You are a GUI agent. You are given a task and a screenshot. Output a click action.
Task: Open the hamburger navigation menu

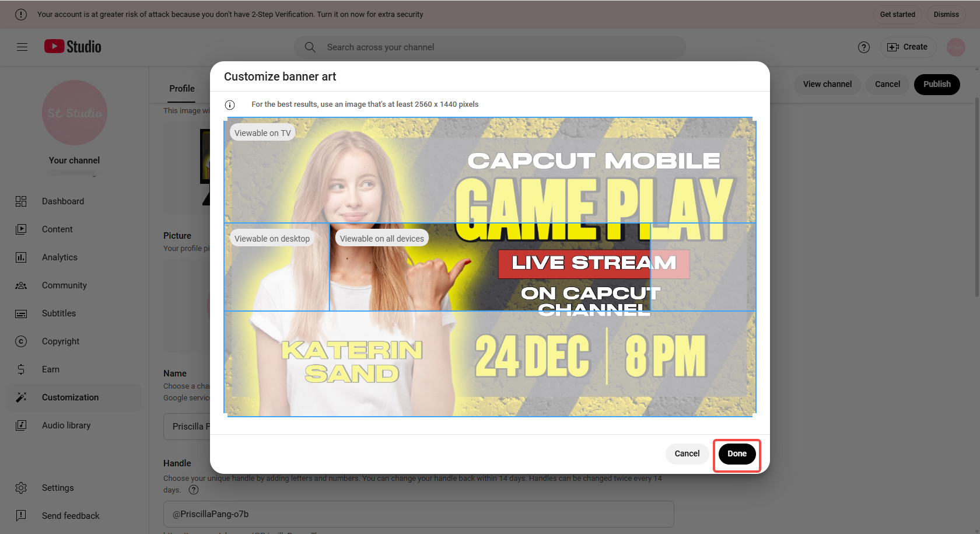(x=22, y=47)
